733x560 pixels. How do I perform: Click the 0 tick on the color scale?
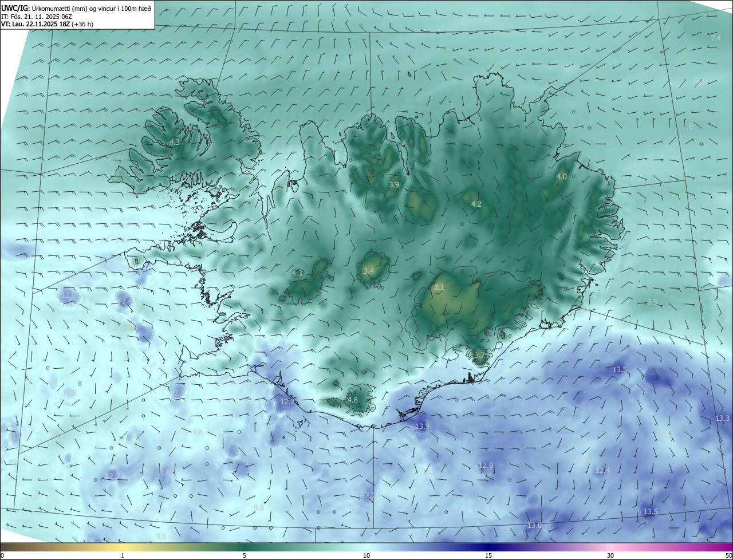coord(2,556)
